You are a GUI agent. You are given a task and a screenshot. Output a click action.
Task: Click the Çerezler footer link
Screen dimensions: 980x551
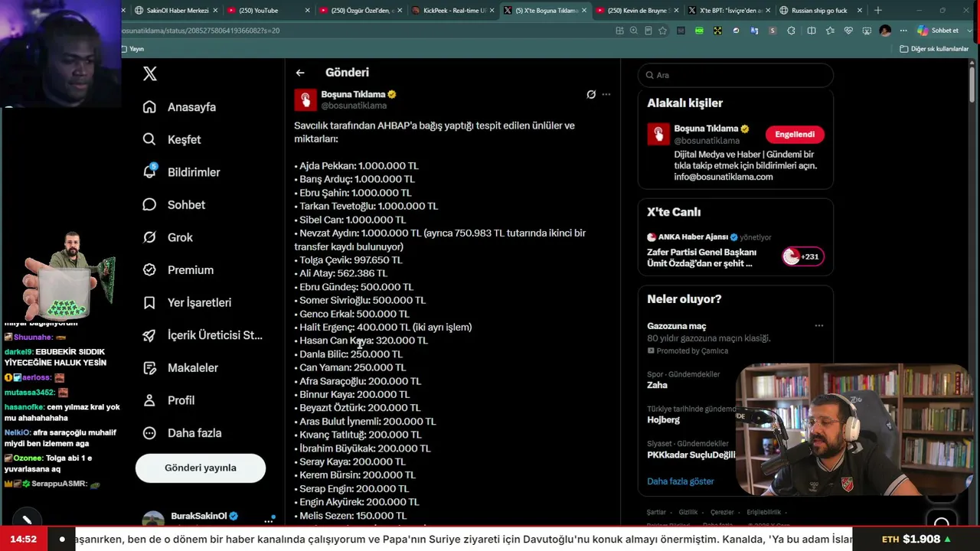click(x=722, y=513)
